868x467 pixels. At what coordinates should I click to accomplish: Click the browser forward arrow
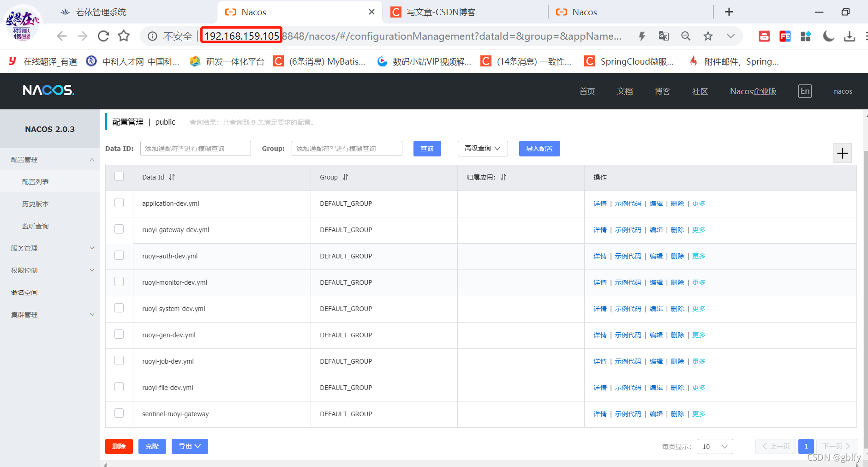tap(83, 36)
